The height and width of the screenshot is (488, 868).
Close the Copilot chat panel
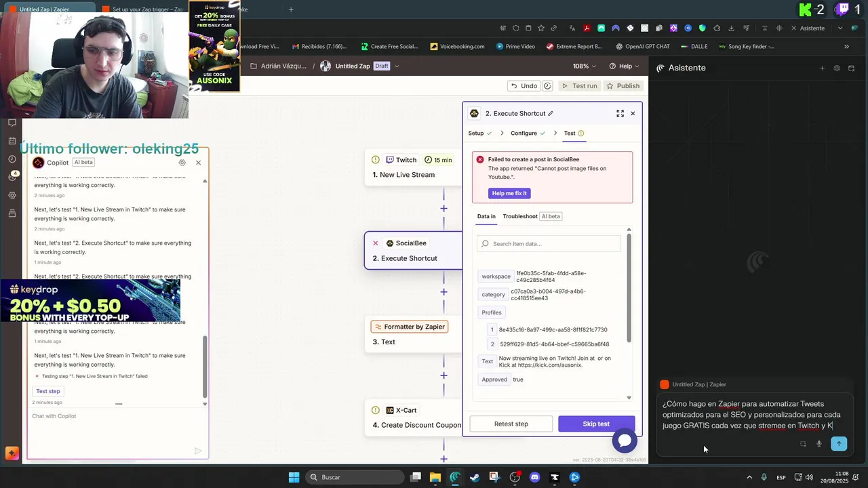click(x=198, y=163)
